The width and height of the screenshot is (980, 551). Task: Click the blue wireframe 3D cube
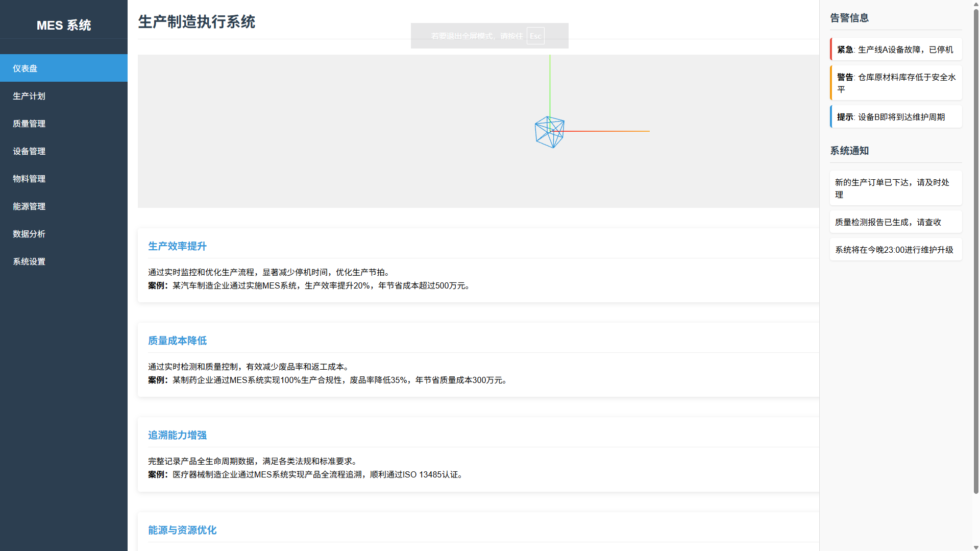click(549, 132)
